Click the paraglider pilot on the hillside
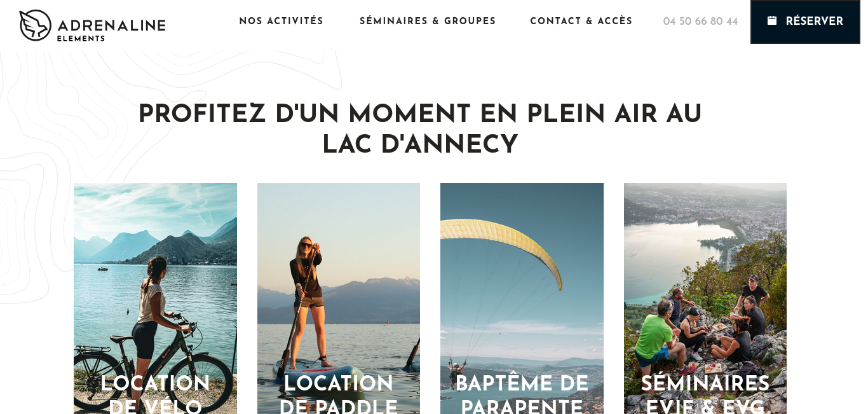This screenshot has width=868, height=414. point(456,371)
